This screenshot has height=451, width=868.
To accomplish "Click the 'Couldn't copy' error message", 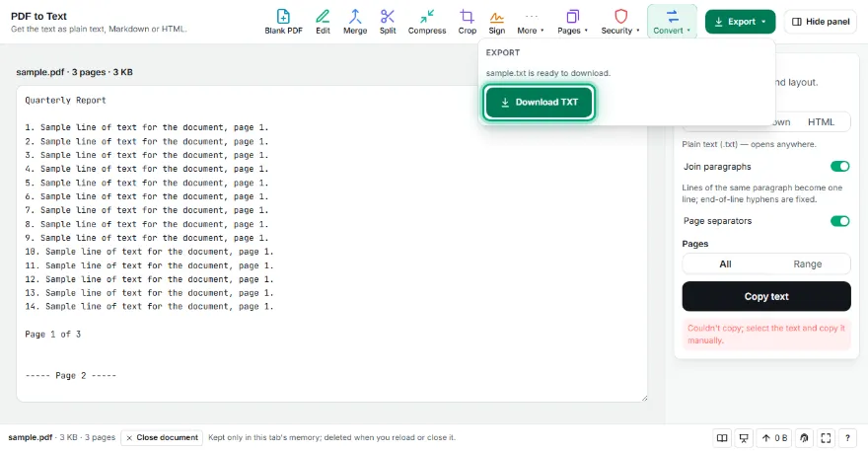I will pyautogui.click(x=766, y=335).
